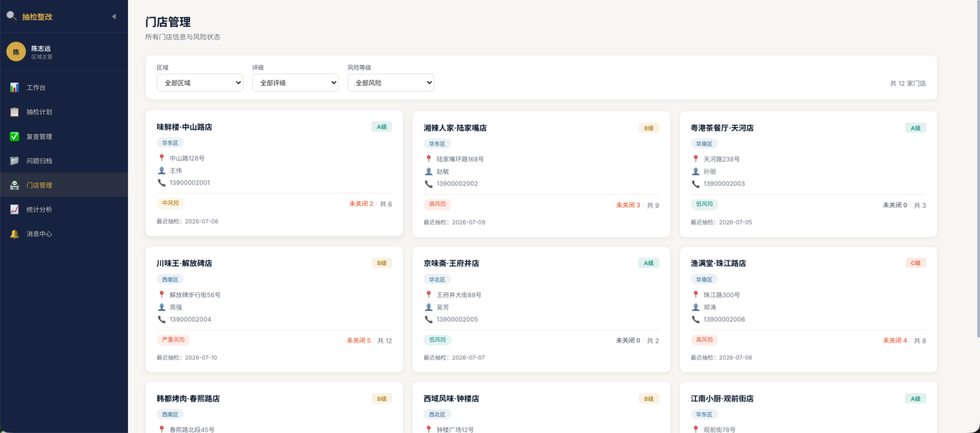The image size is (980, 433).
Task: Click the page vertical scrollbar
Action: click(977, 169)
